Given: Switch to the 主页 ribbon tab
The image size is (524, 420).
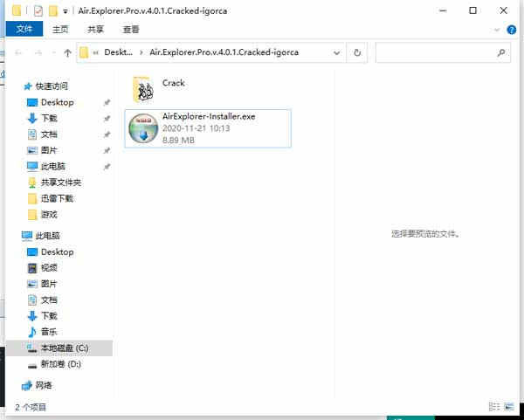Looking at the screenshot, I should (x=60, y=30).
